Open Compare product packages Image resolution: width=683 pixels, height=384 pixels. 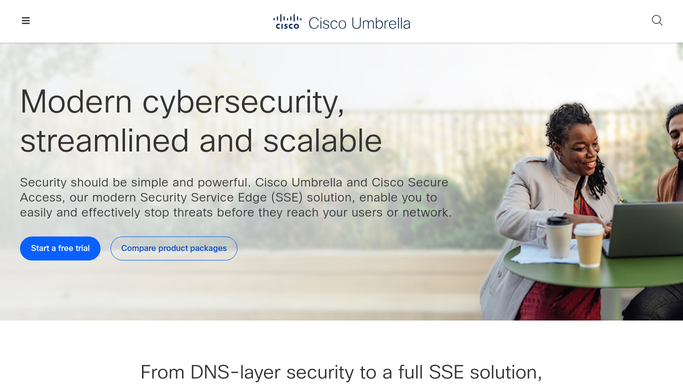(174, 248)
